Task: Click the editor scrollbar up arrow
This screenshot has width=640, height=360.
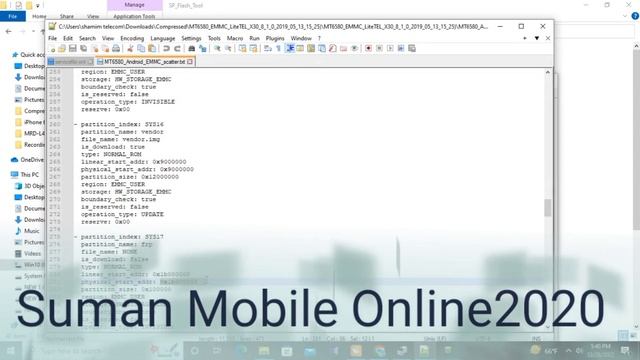Action: (x=548, y=72)
